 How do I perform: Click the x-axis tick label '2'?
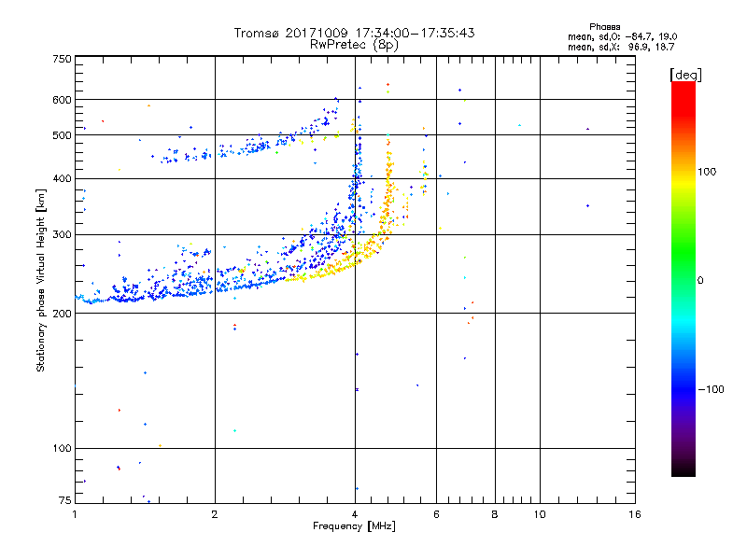coord(215,514)
